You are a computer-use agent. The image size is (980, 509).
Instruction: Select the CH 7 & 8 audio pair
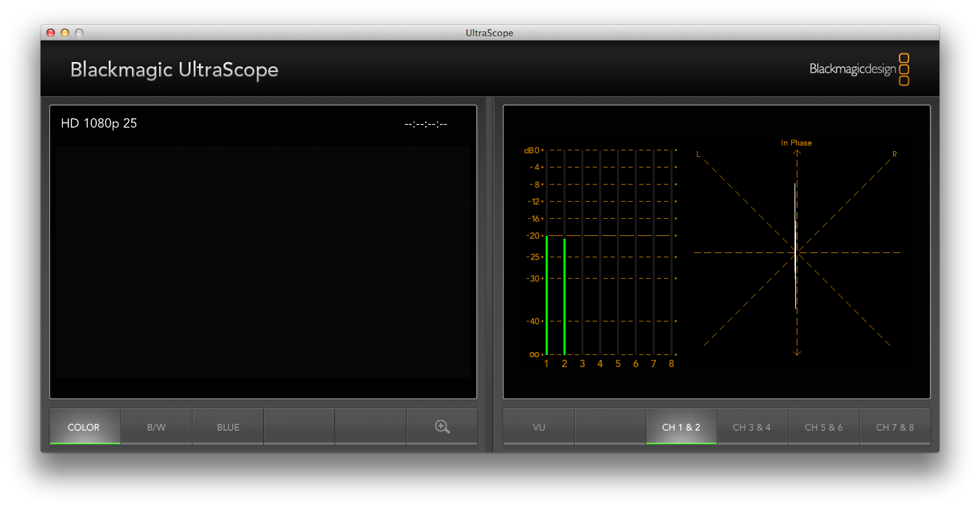(895, 426)
